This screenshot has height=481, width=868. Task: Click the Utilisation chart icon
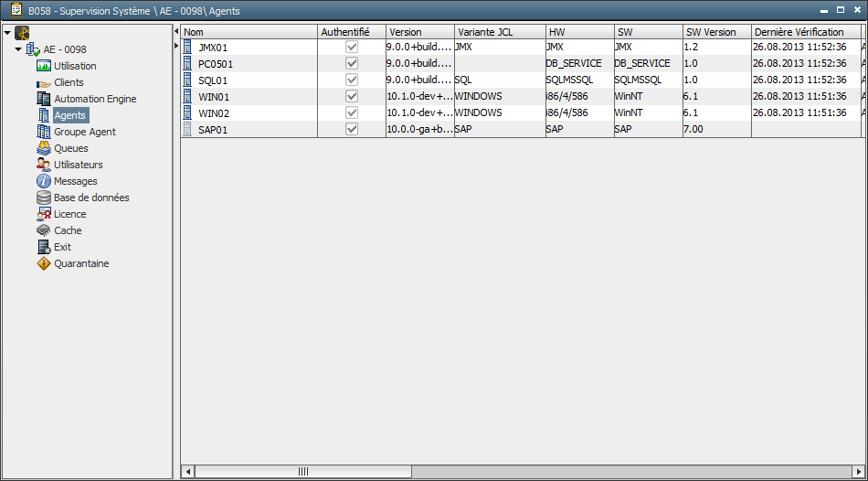pyautogui.click(x=44, y=66)
